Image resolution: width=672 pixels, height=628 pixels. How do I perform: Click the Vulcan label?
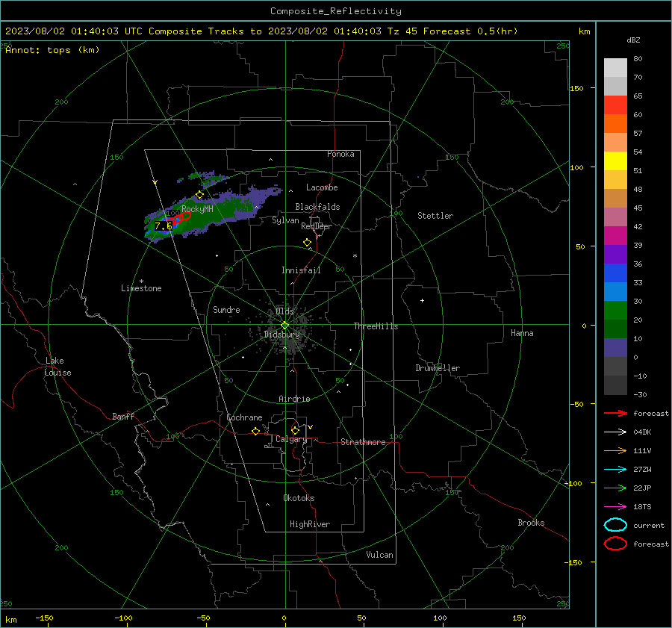pyautogui.click(x=379, y=555)
